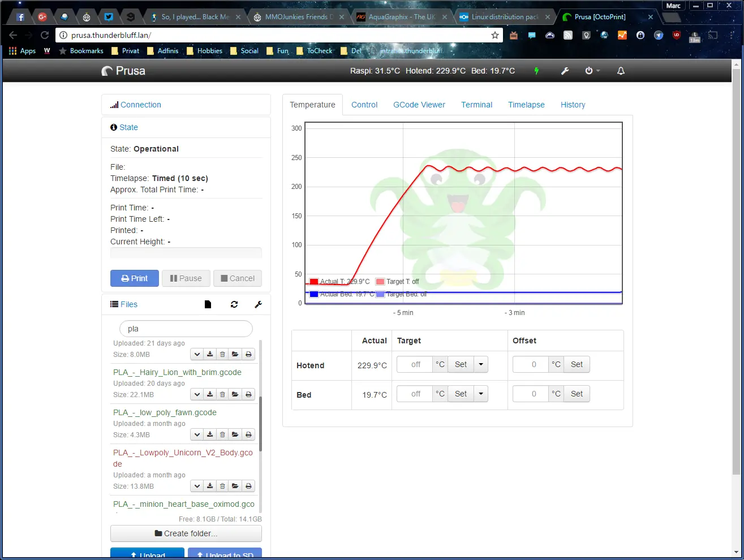Bookmark this page with the star icon
Viewport: 744px width, 560px height.
[x=495, y=35]
